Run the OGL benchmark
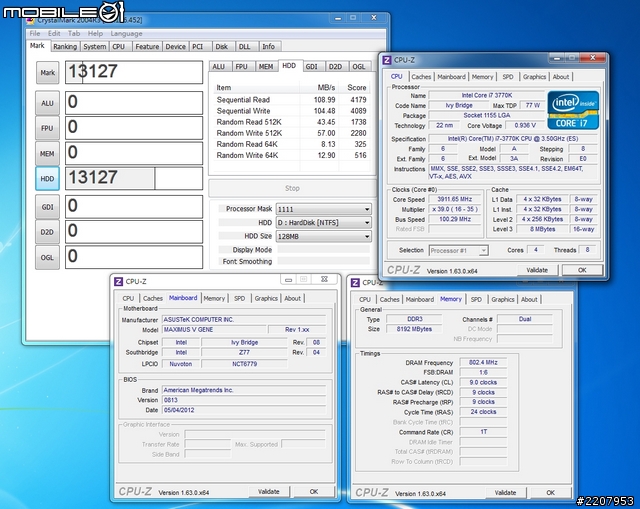 tap(47, 258)
